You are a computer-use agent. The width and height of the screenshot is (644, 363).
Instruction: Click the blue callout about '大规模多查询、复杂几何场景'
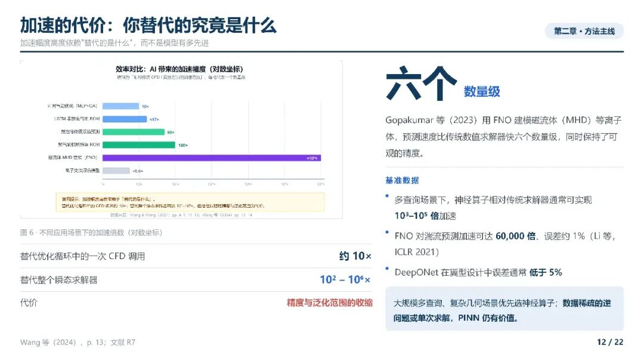[504, 309]
